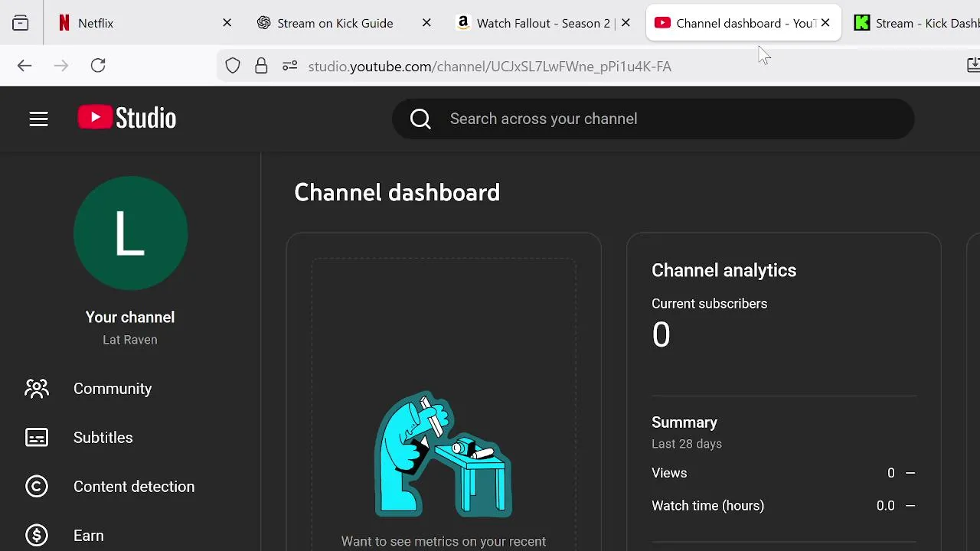Click the search magnifier icon

pyautogui.click(x=420, y=119)
